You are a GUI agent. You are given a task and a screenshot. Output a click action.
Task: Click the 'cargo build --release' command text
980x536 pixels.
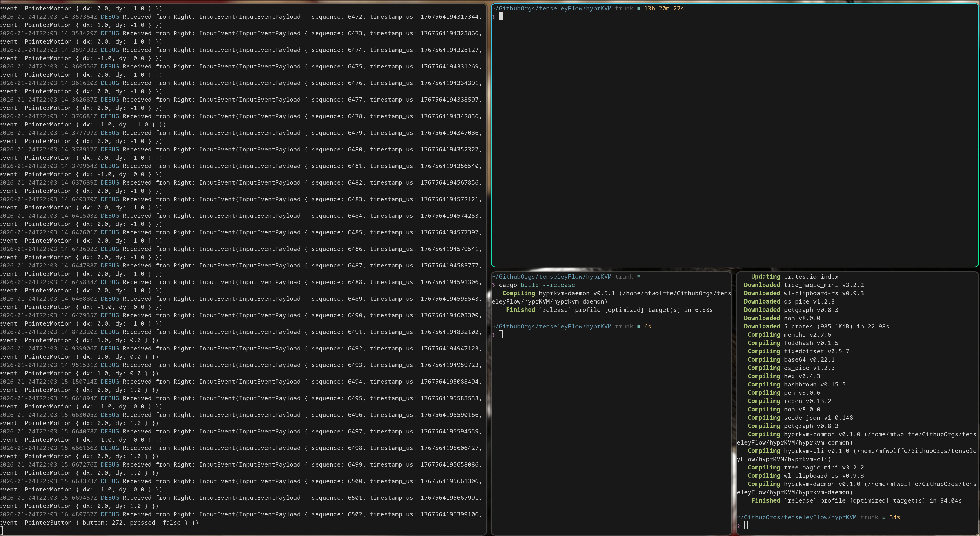[x=536, y=285]
